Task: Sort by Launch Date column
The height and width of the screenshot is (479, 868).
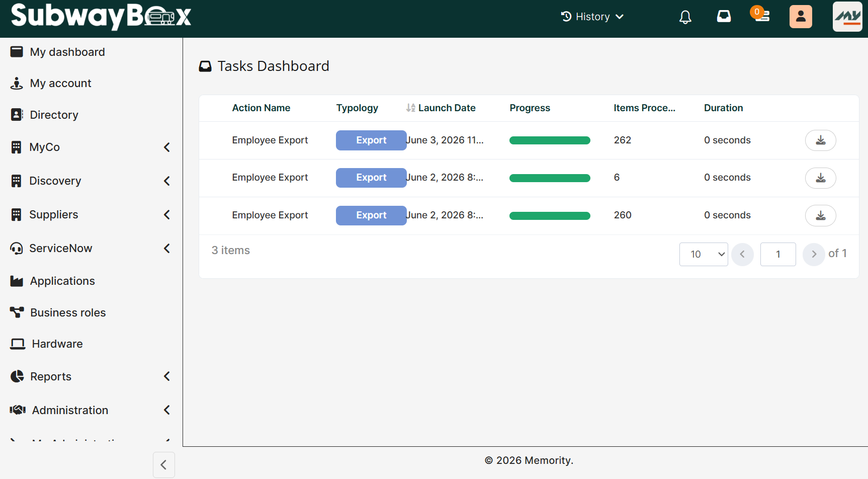Action: tap(441, 108)
